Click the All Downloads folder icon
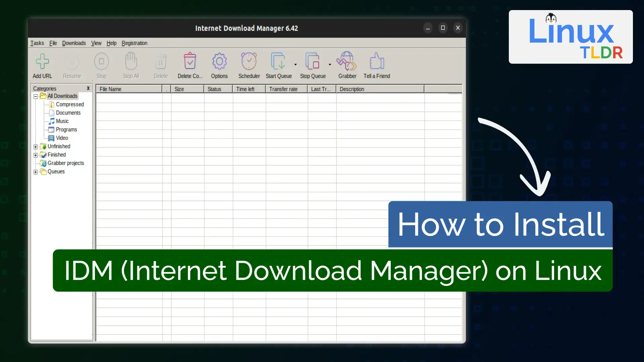This screenshot has height=362, width=644. click(x=43, y=96)
